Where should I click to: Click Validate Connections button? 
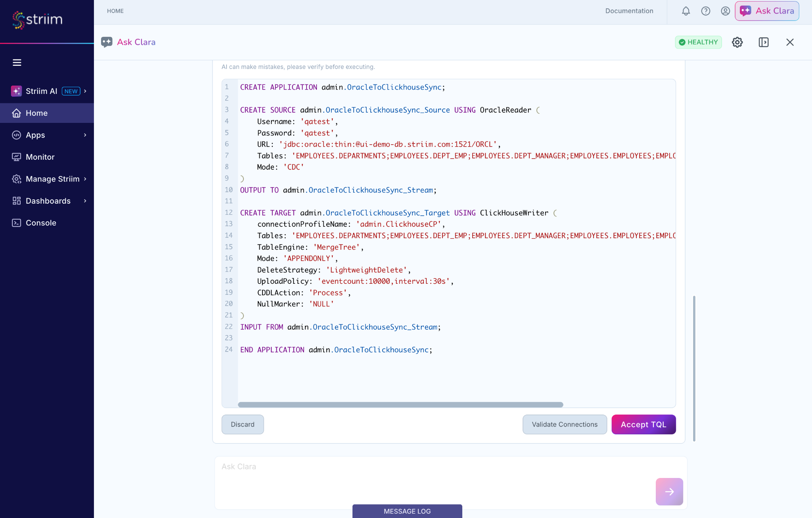565,424
